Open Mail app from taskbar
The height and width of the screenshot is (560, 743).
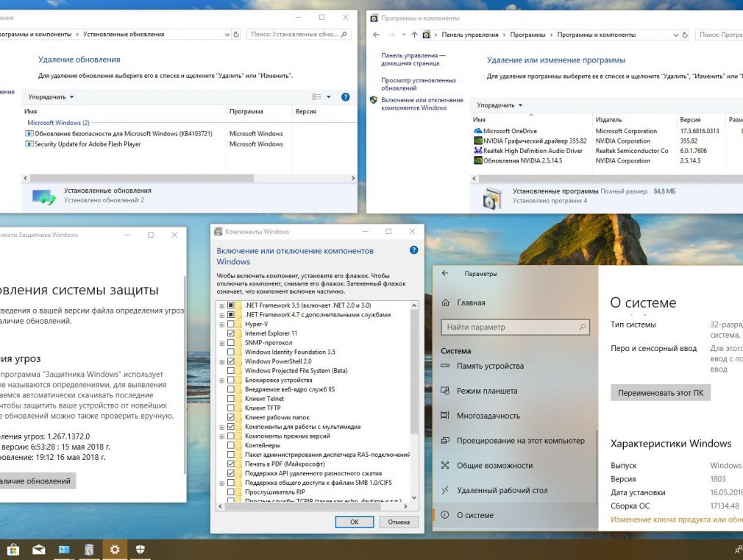pyautogui.click(x=38, y=550)
